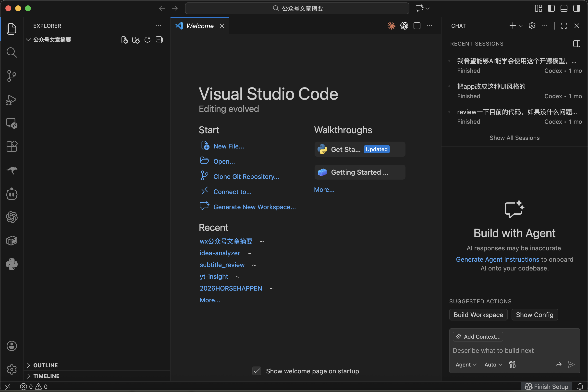Open the Explorer views and more actions menu
The image size is (588, 392).
click(x=159, y=26)
